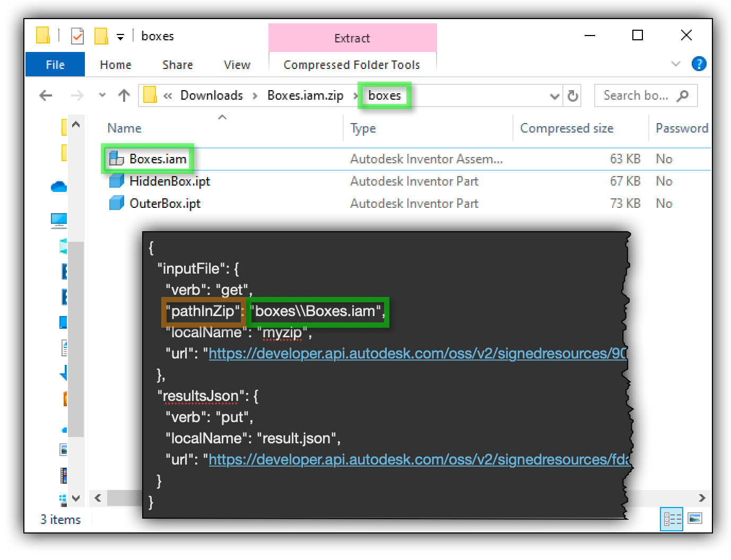The width and height of the screenshot is (731, 560).
Task: Sort files by the Name column
Action: click(124, 128)
